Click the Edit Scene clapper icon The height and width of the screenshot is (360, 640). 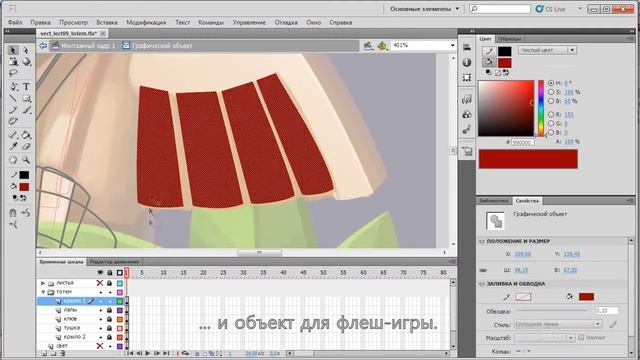point(368,46)
